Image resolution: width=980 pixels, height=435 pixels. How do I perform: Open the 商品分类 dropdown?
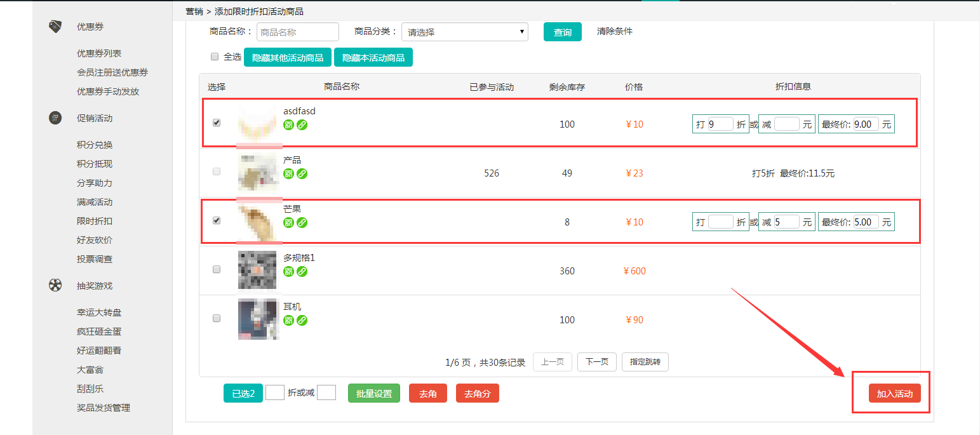[x=464, y=32]
